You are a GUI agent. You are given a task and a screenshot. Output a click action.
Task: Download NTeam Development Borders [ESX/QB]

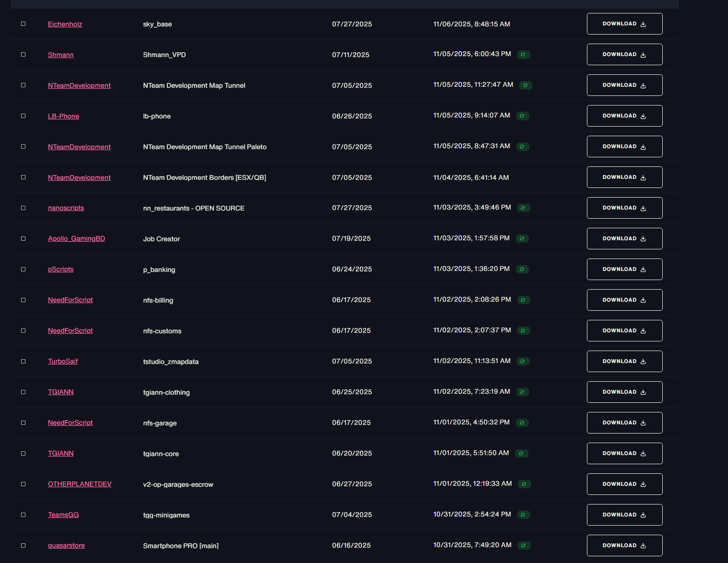624,177
